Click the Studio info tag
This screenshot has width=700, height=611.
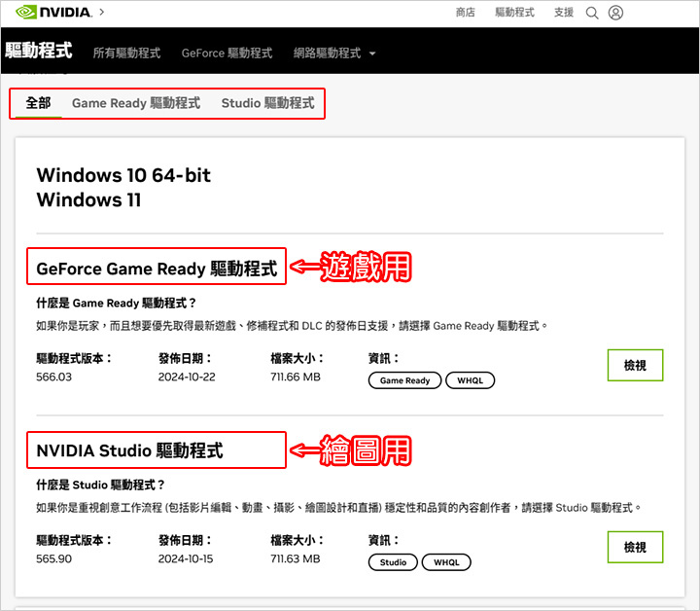[x=393, y=562]
